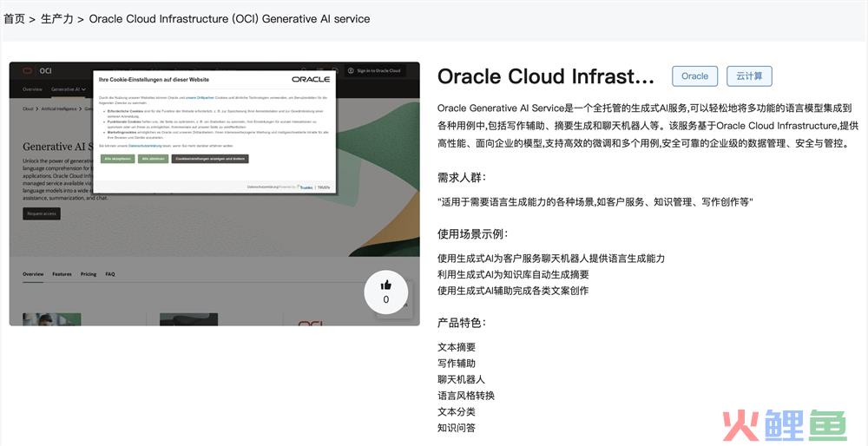Select the 写作辅助 feature text
The height and width of the screenshot is (446, 868).
coord(457,364)
